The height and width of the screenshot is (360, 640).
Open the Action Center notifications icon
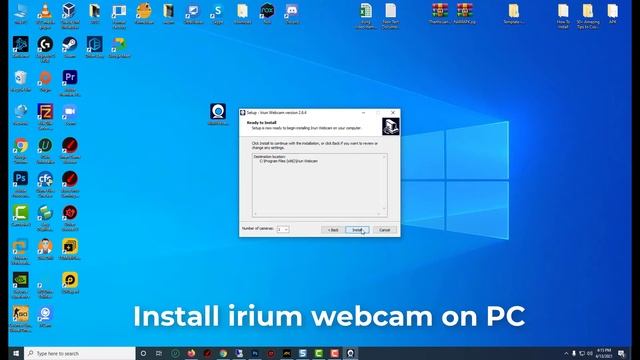point(621,353)
